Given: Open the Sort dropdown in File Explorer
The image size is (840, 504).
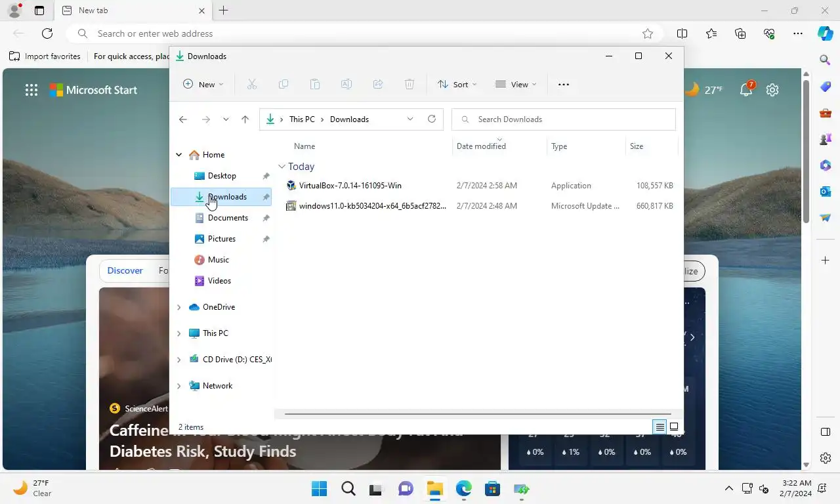Looking at the screenshot, I should click(x=457, y=84).
